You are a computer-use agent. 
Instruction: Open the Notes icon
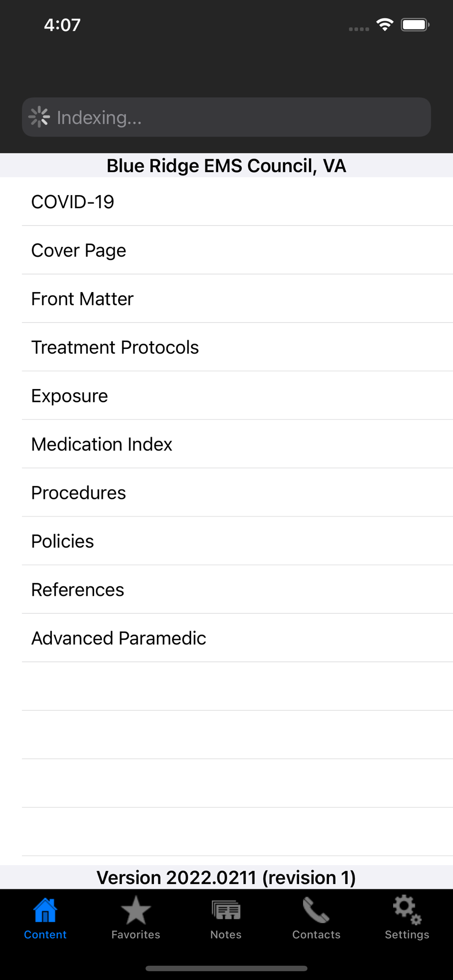pos(226,911)
